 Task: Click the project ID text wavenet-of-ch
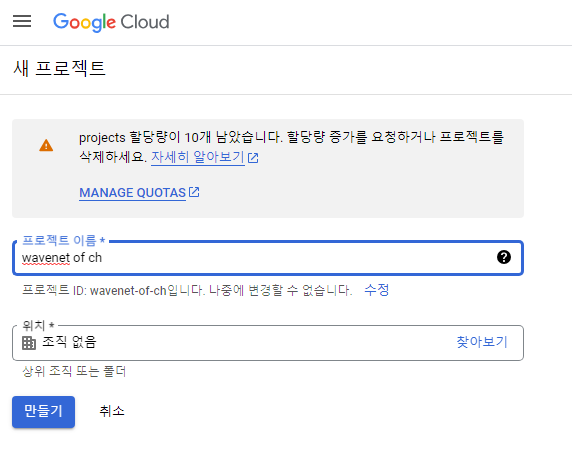coord(128,291)
